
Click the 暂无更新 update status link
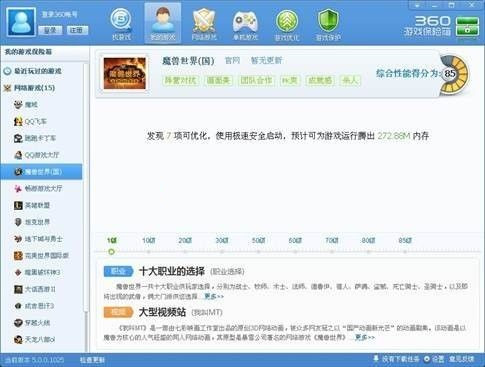pyautogui.click(x=266, y=61)
